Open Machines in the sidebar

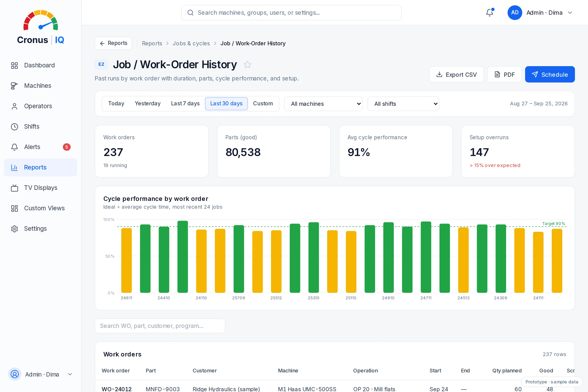tap(40, 86)
